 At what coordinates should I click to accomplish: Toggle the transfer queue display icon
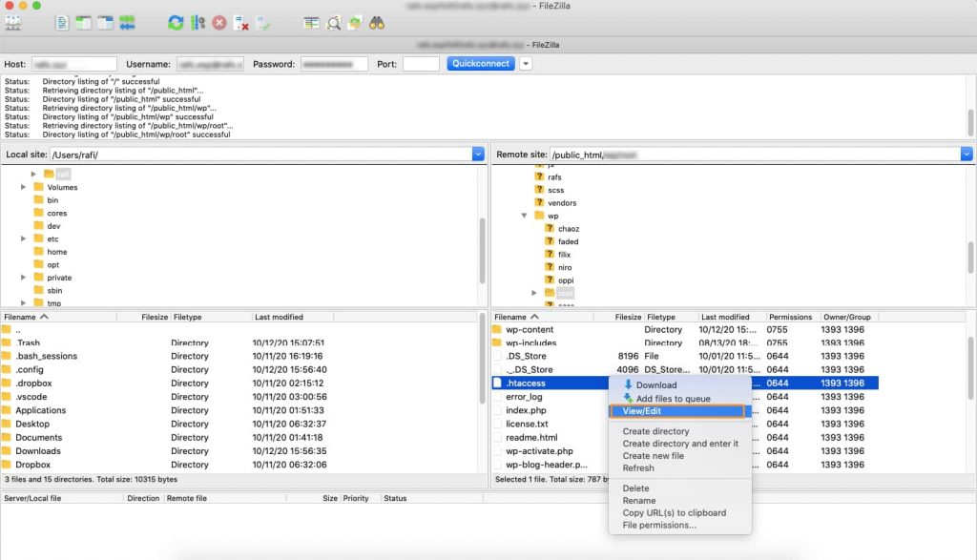pos(127,23)
